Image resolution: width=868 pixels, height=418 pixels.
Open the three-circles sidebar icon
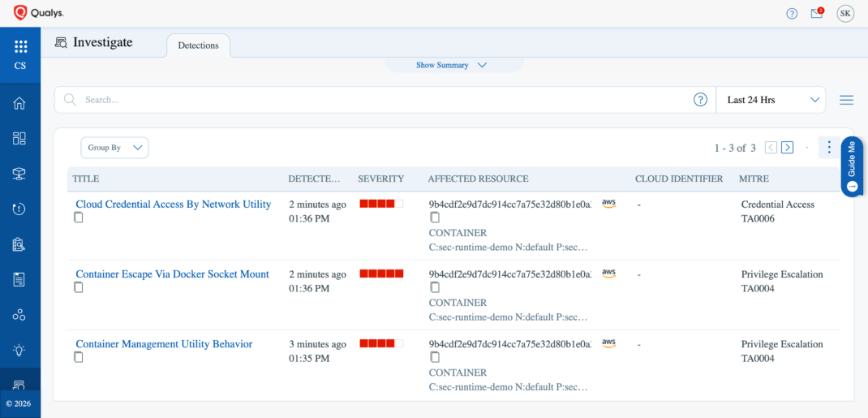[x=19, y=315]
